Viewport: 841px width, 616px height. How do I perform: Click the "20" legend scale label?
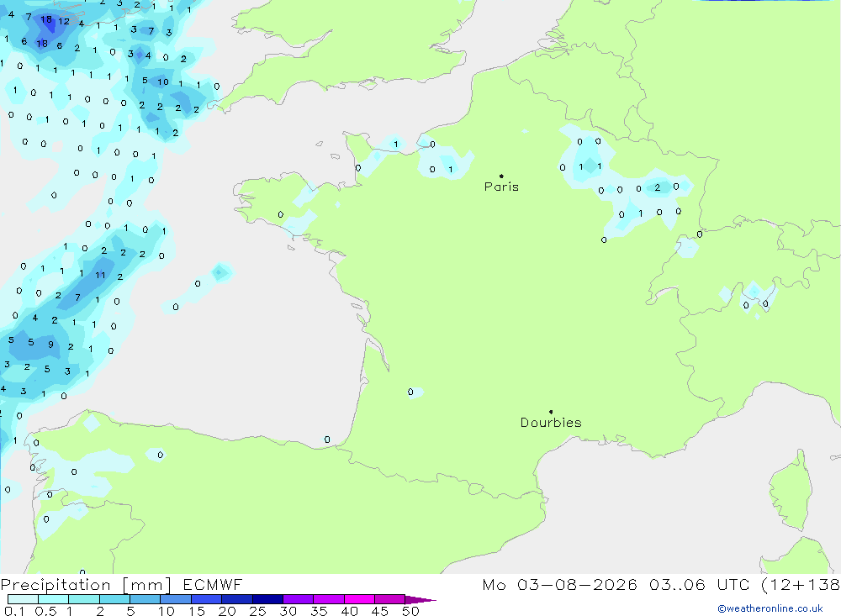tap(227, 611)
